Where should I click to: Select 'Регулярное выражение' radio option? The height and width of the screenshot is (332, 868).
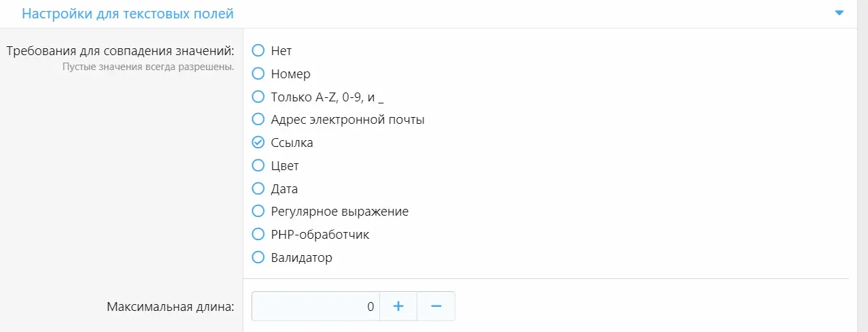point(258,212)
